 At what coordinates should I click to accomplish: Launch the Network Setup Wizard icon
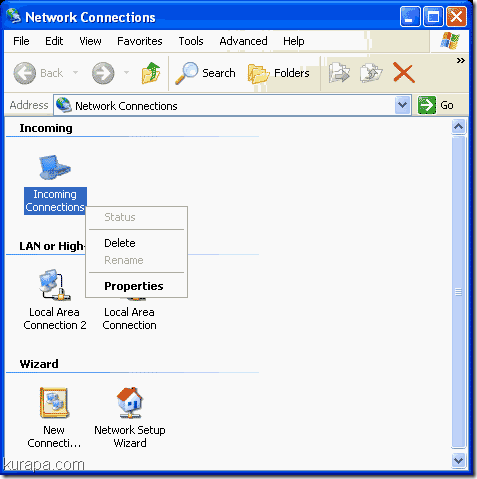130,402
